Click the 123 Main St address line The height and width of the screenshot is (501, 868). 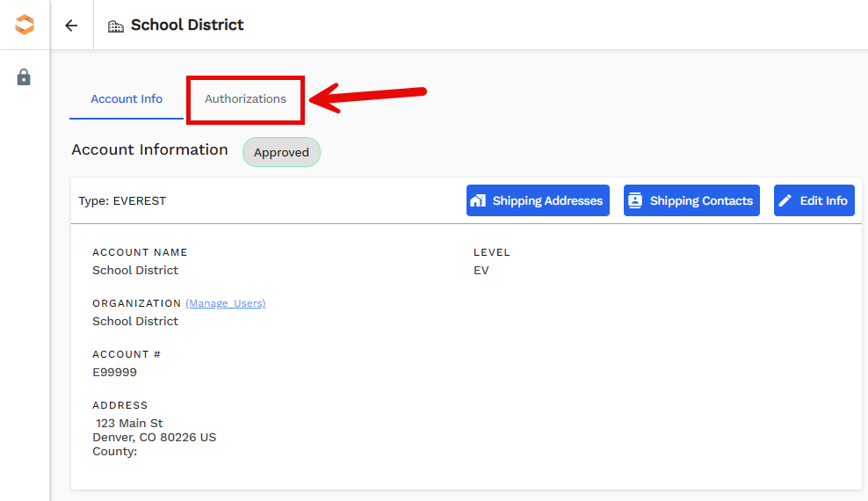[x=129, y=423]
